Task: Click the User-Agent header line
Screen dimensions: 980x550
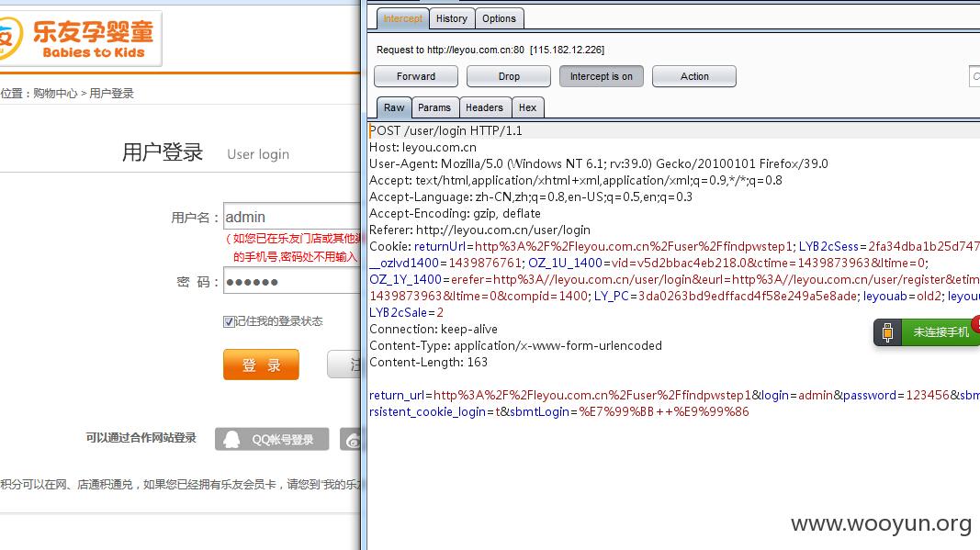Action: coord(599,163)
